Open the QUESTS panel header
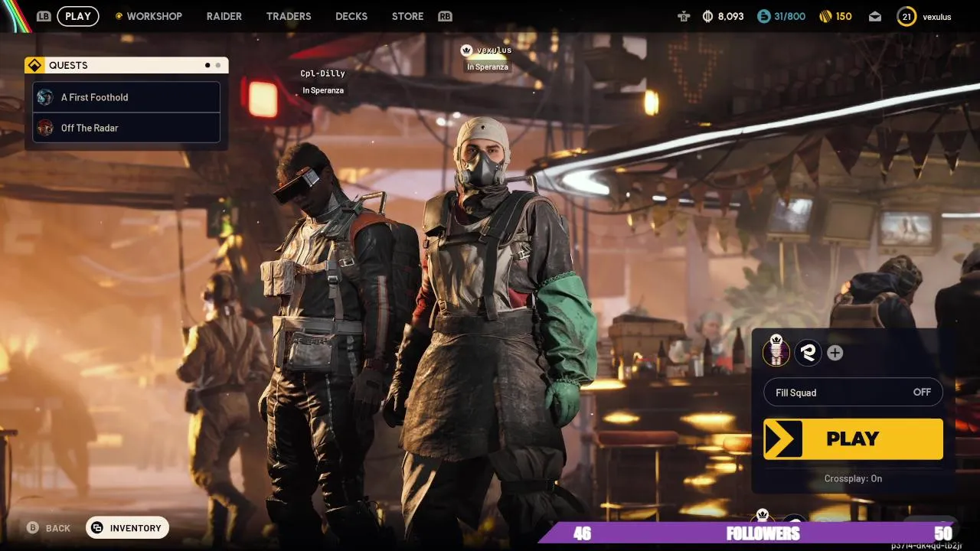 click(126, 65)
